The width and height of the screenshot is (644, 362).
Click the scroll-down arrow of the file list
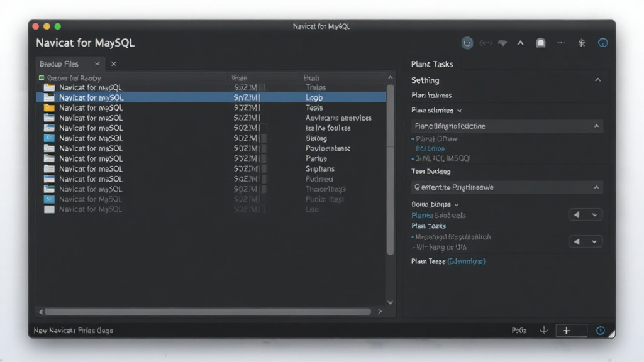coord(390,302)
